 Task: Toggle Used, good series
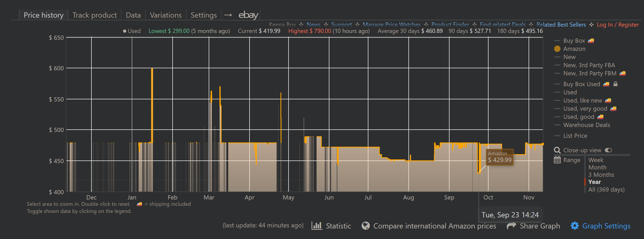pos(579,117)
